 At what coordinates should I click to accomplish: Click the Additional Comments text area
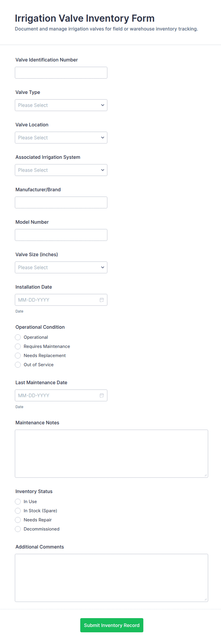[x=111, y=577]
